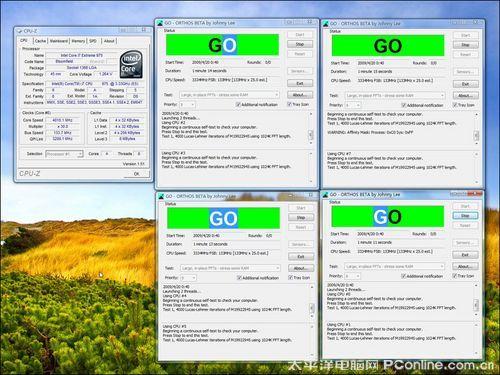Screen dimensions: 500x375
Task: Click upper log scrollbar in Orthos CPU #0 window
Action: pyautogui.click(x=476, y=301)
